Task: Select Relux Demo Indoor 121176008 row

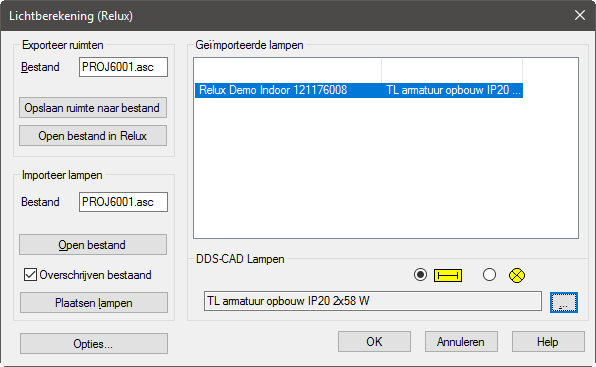Action: [x=359, y=90]
